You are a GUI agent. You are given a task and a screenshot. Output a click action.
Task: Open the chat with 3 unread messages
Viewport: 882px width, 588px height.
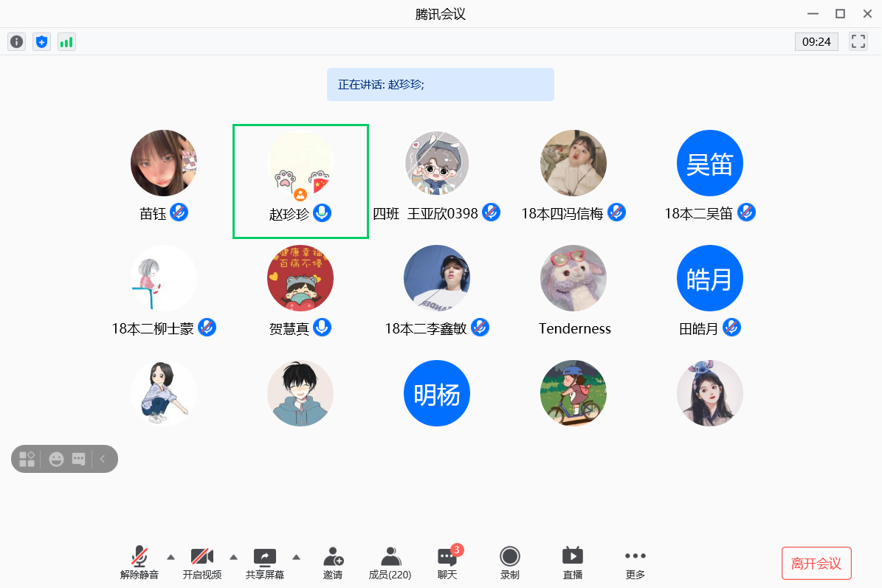[x=447, y=563]
